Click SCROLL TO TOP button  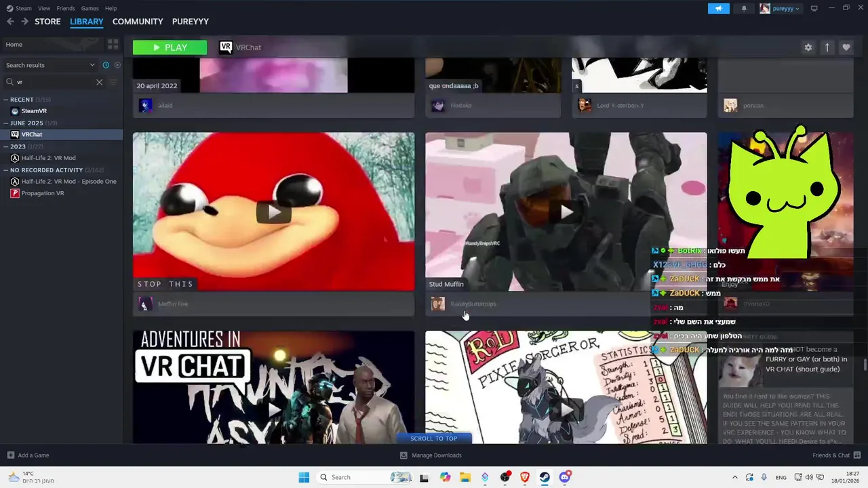433,438
